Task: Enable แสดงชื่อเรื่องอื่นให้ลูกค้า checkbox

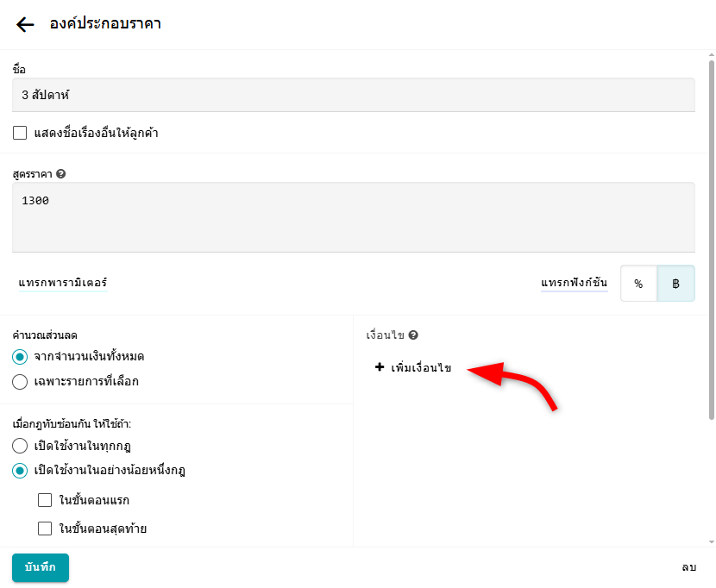Action: pos(20,133)
